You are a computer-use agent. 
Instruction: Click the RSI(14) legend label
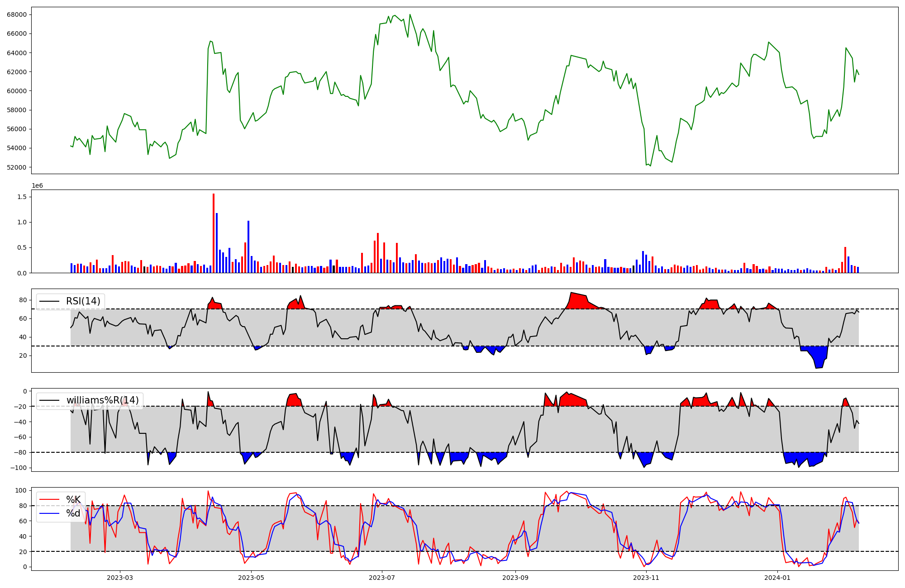[83, 301]
